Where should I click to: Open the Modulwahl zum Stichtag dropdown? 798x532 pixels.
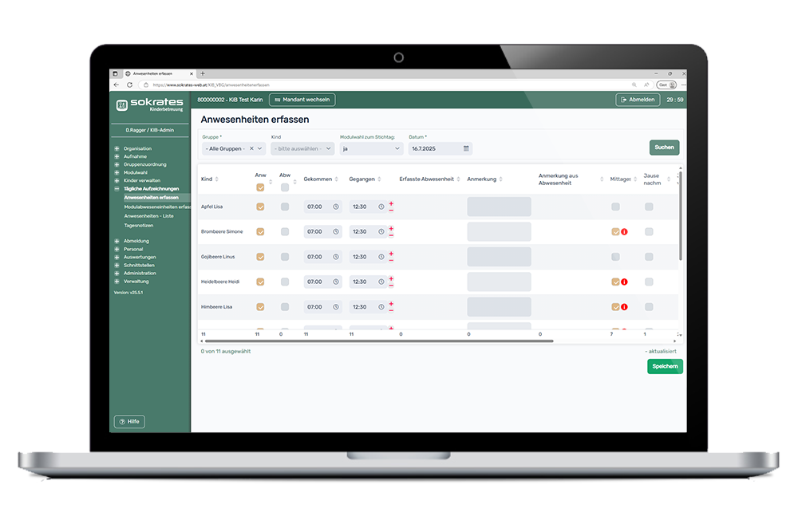point(371,148)
